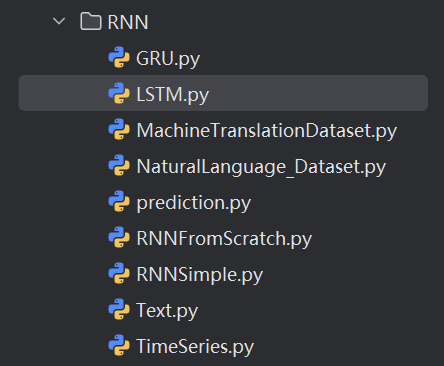
Task: Click the Python icon beside RNNSimple.py
Action: 119,273
